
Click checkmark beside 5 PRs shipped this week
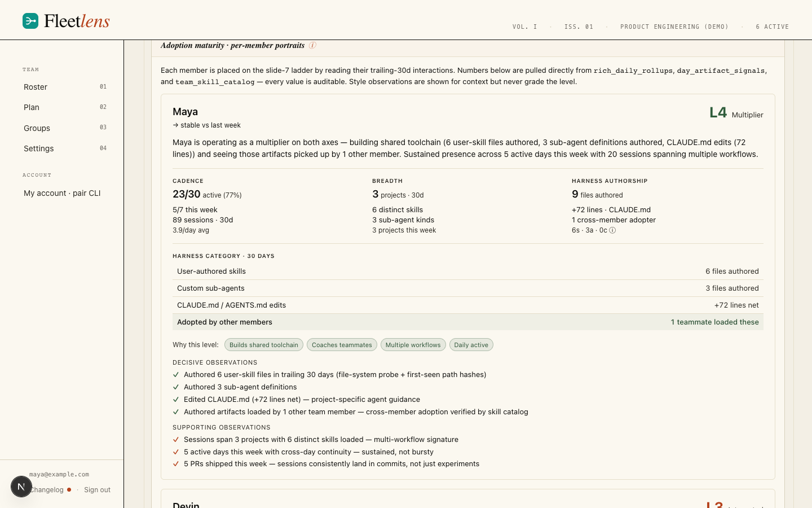176,464
